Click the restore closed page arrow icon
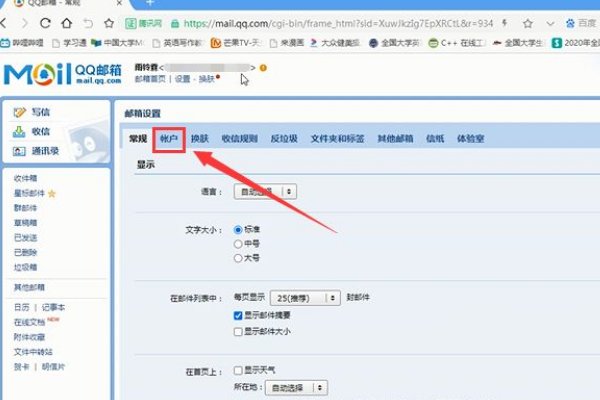The height and width of the screenshot is (400, 600). pos(88,24)
